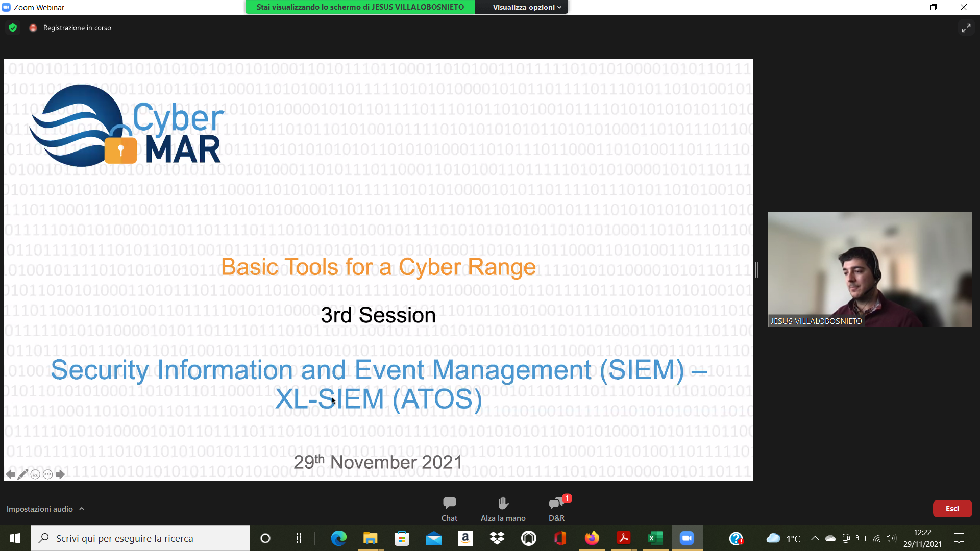Open the D&R Q&A panel
Image resolution: width=980 pixels, height=551 pixels.
tap(556, 508)
